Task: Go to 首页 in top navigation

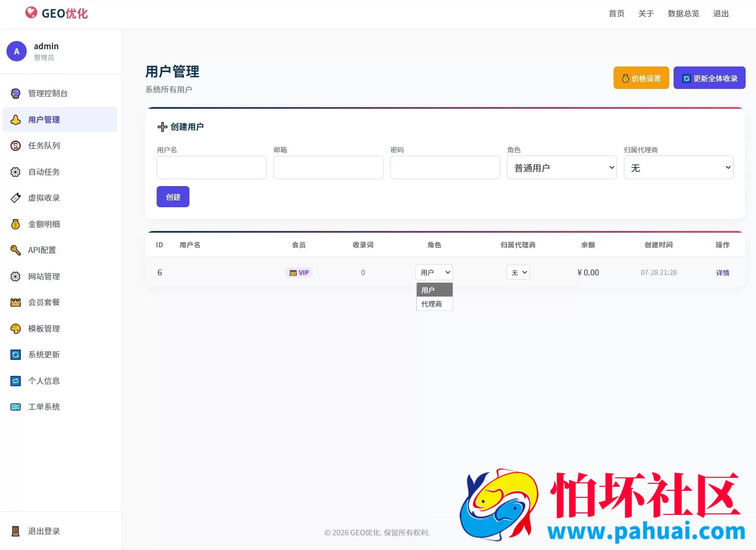Action: (617, 13)
